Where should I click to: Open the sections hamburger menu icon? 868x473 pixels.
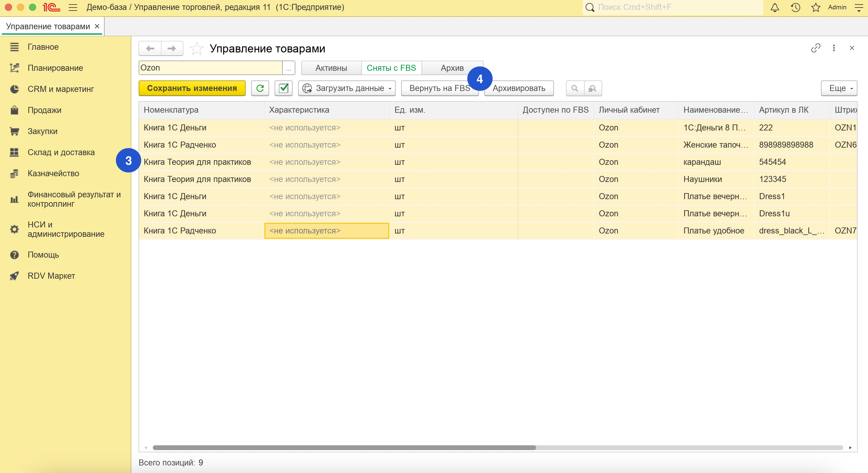click(x=73, y=8)
